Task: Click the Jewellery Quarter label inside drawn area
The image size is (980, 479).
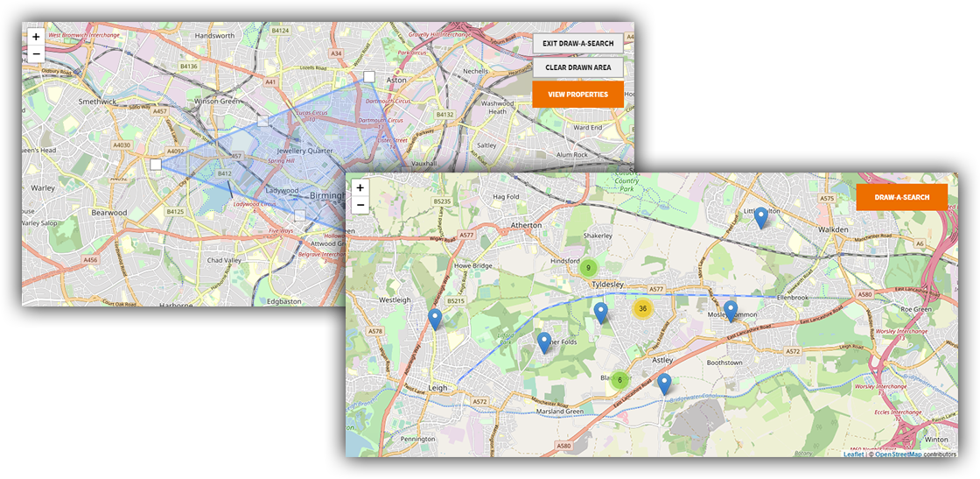Action: pyautogui.click(x=304, y=151)
